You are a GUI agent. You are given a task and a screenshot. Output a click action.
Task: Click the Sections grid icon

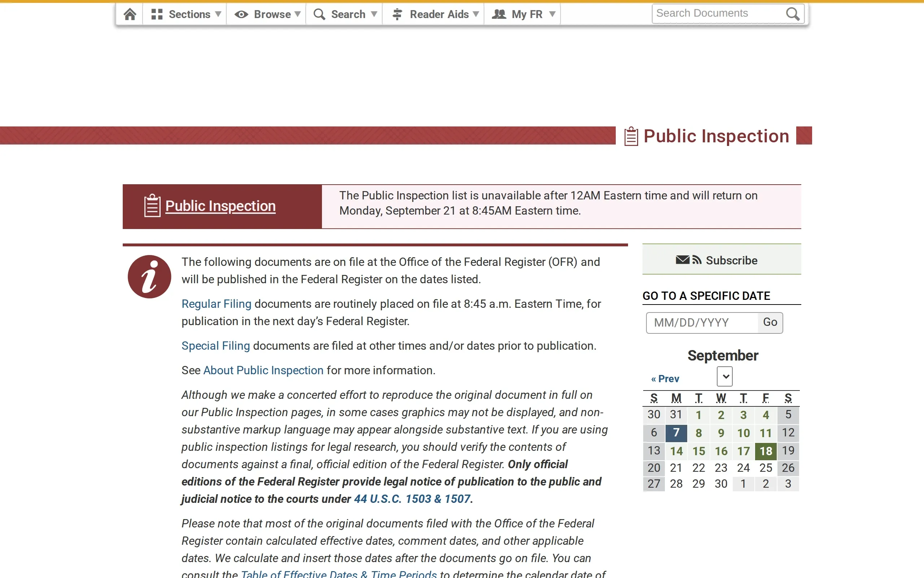[157, 14]
